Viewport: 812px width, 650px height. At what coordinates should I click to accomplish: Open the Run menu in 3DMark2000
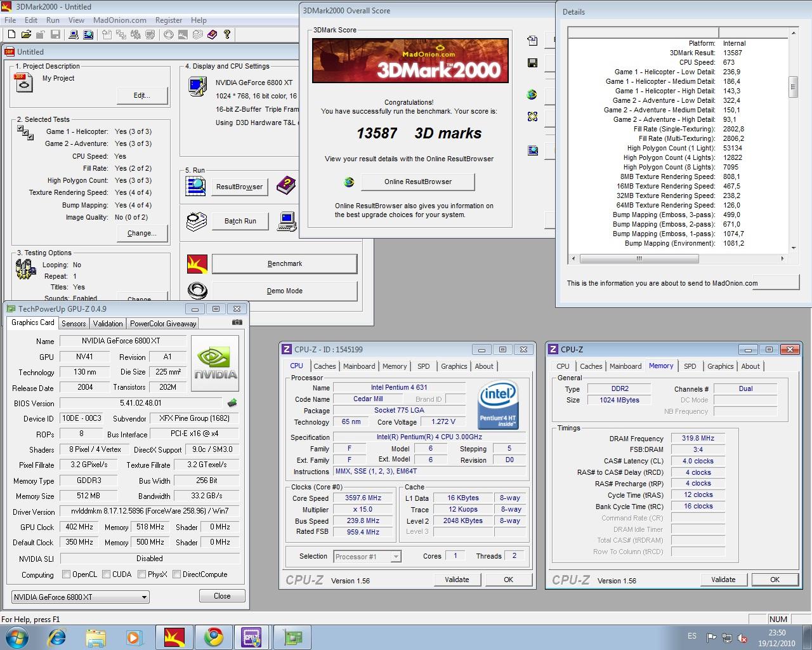(53, 20)
